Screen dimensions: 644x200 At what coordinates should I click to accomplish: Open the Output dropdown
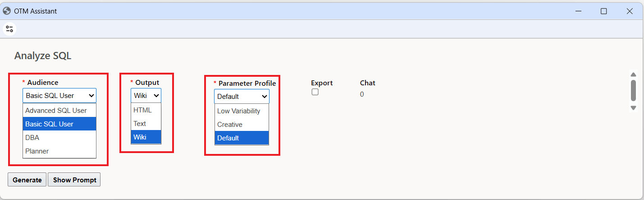(146, 95)
